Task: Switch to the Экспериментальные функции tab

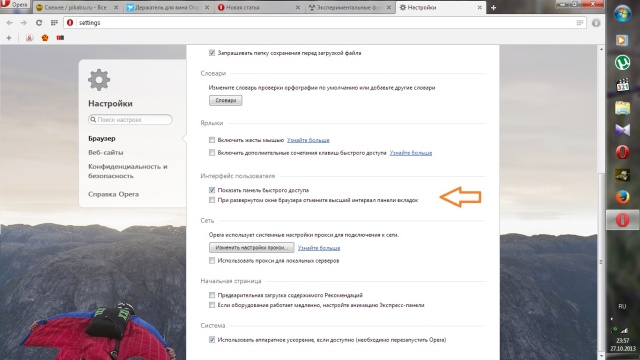Action: 350,7
